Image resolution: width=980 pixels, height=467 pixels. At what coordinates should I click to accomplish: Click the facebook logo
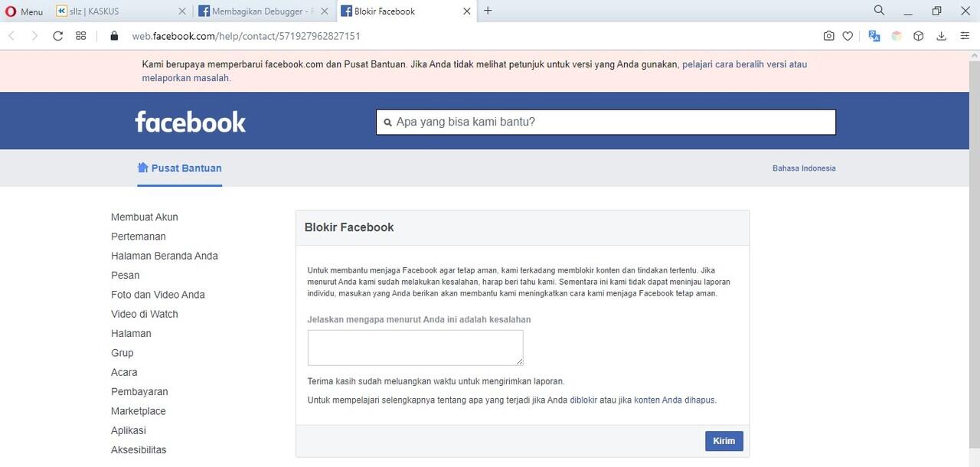pyautogui.click(x=191, y=122)
